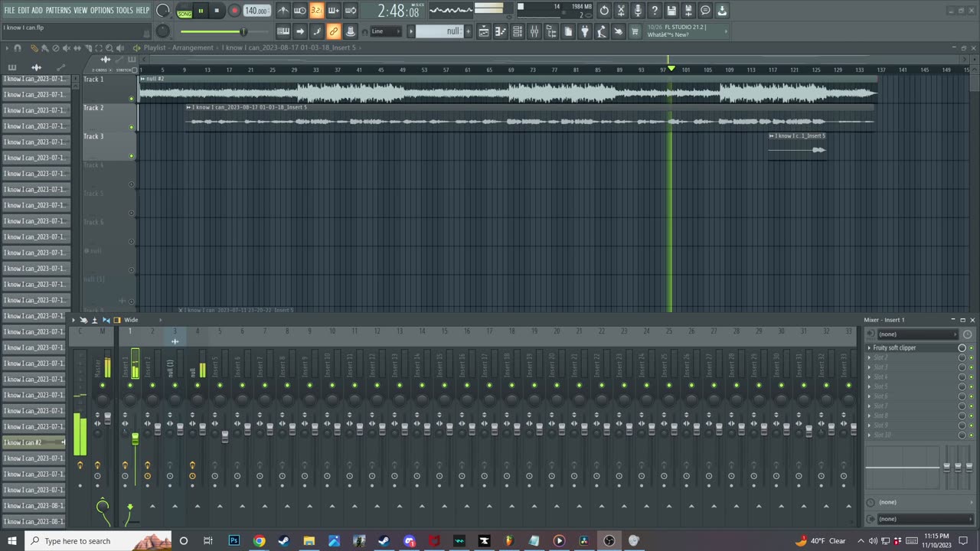Toggle mute LED on Master mixer track
Screen dimensions: 980x551
coord(103,385)
